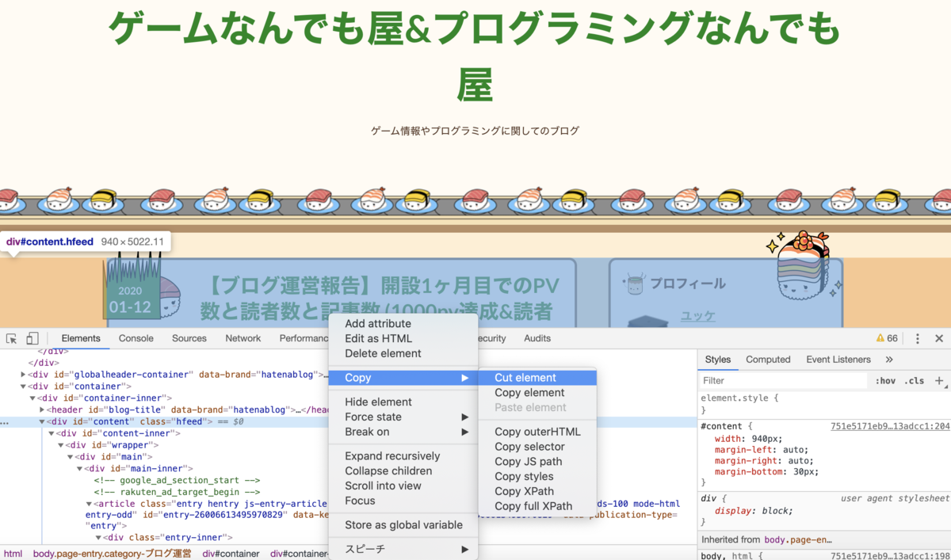
Task: Open the Network tab
Action: point(243,338)
